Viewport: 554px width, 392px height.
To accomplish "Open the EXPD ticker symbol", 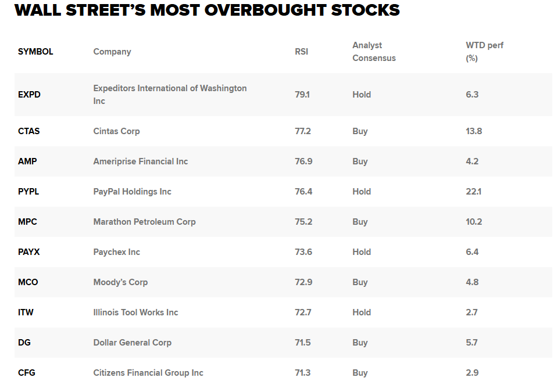I will coord(29,95).
